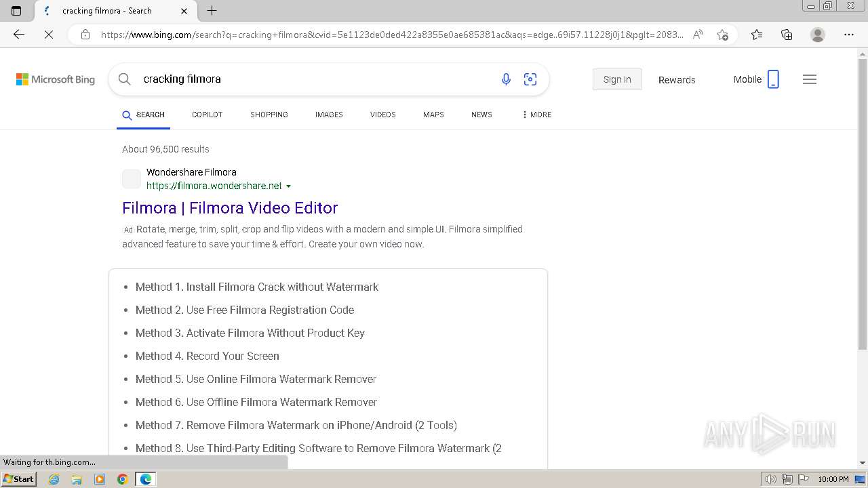The image size is (868, 488).
Task: Open Rewards link
Action: click(x=677, y=80)
